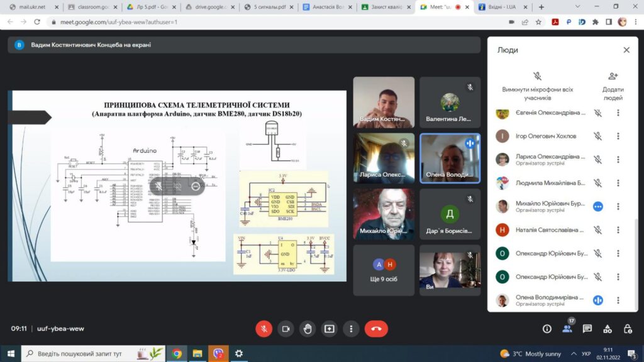The image size is (644, 362).
Task: Open the chat with everyone icon
Action: (587, 329)
